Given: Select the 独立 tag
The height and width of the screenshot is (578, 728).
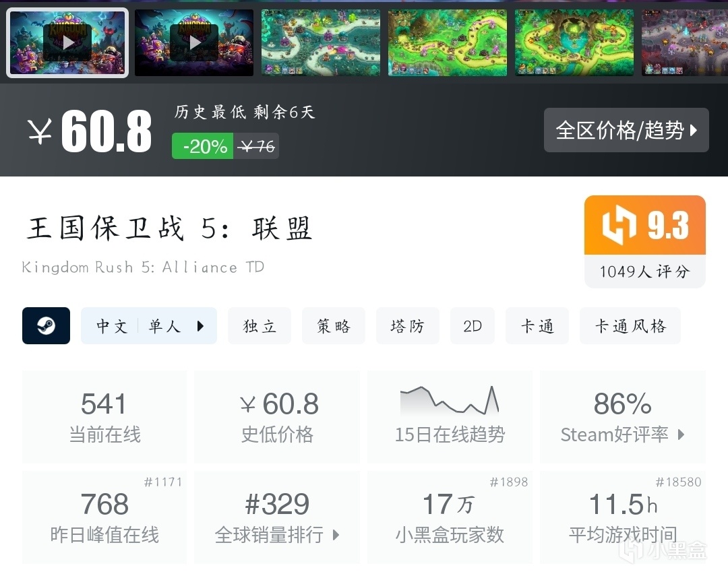Looking at the screenshot, I should pos(260,325).
